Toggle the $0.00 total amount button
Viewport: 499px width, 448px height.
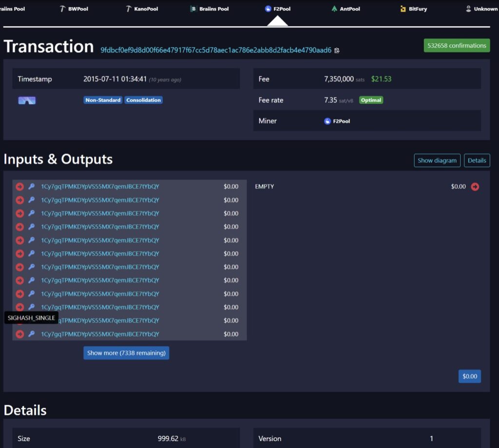(x=469, y=376)
